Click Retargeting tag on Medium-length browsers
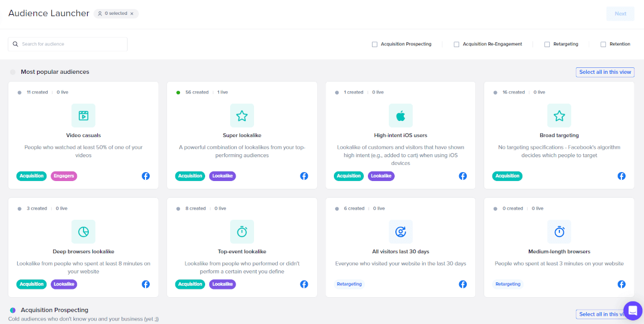The height and width of the screenshot is (324, 644). (507, 284)
